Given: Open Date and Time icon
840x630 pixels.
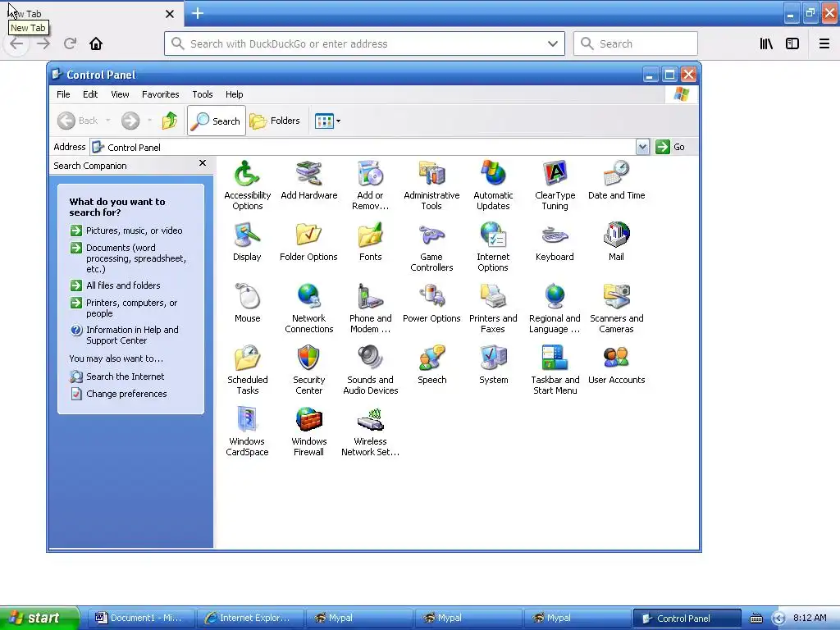Looking at the screenshot, I should point(616,180).
